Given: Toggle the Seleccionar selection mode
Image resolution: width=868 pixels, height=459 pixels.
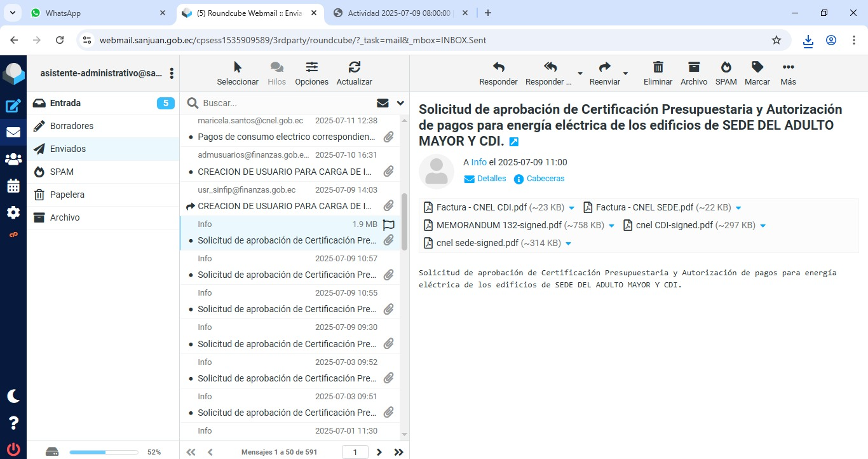Looking at the screenshot, I should click(x=238, y=73).
